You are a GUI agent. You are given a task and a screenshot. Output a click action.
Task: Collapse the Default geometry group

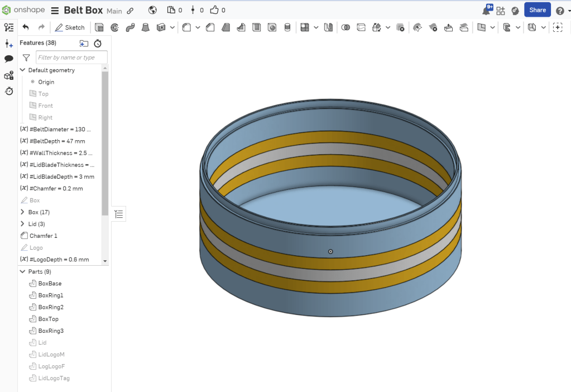pyautogui.click(x=22, y=70)
